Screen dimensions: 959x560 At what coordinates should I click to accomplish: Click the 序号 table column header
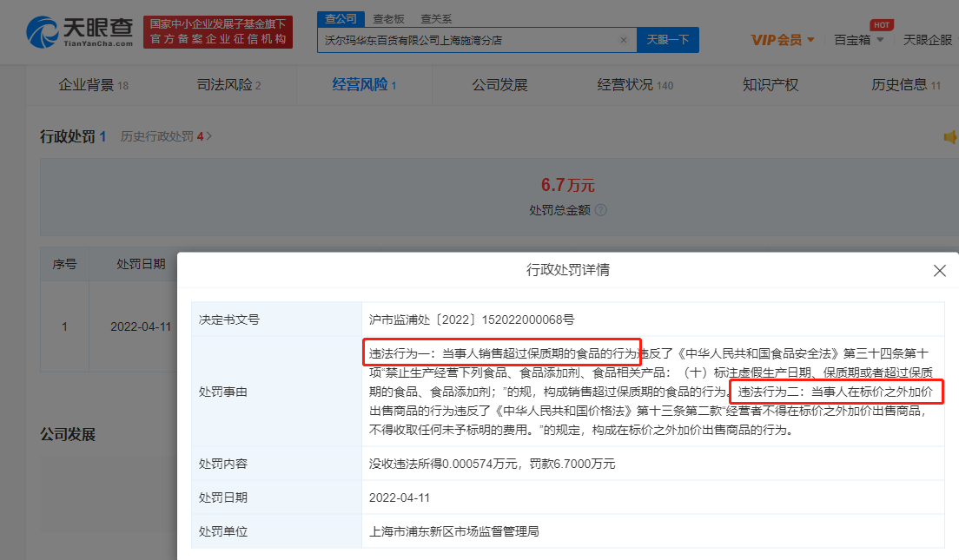point(64,264)
